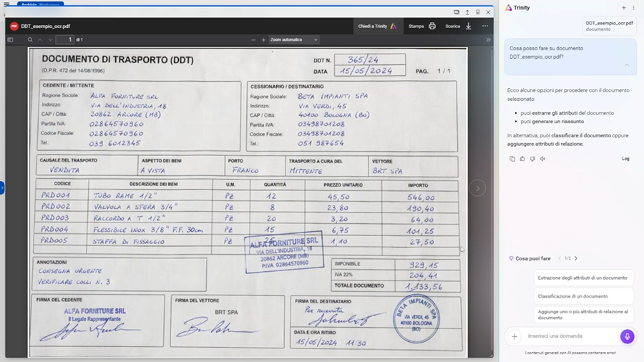
Task: Click 'TOTALE DOCUMENTO' label in document
Action: [x=359, y=285]
